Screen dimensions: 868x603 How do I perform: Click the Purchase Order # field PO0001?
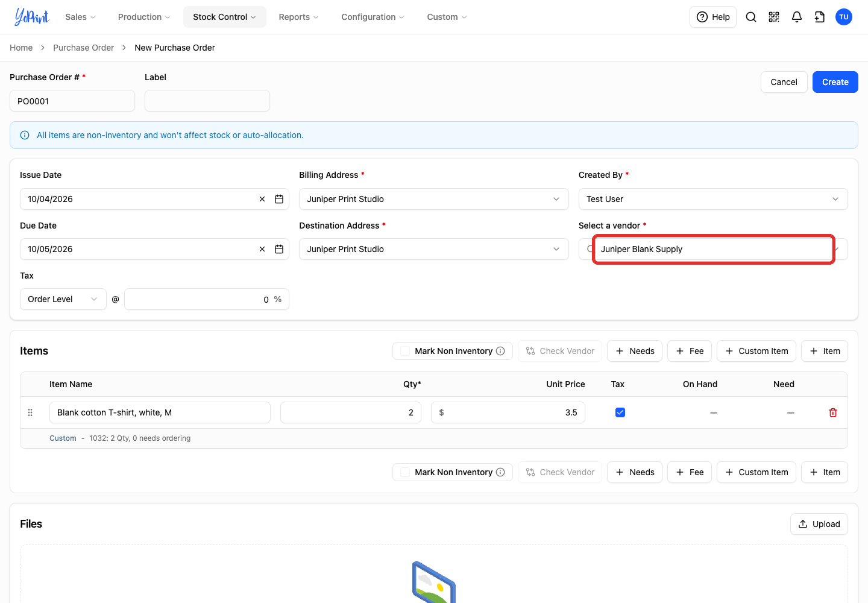click(x=72, y=101)
